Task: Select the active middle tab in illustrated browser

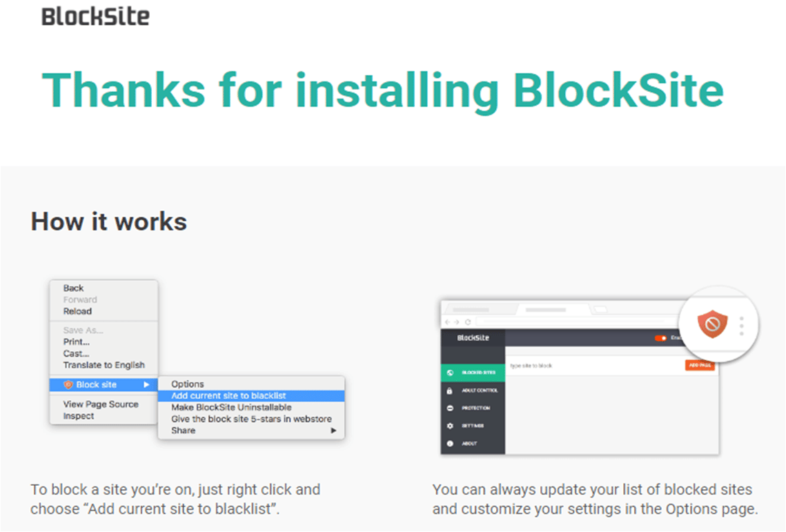Action: [554, 309]
